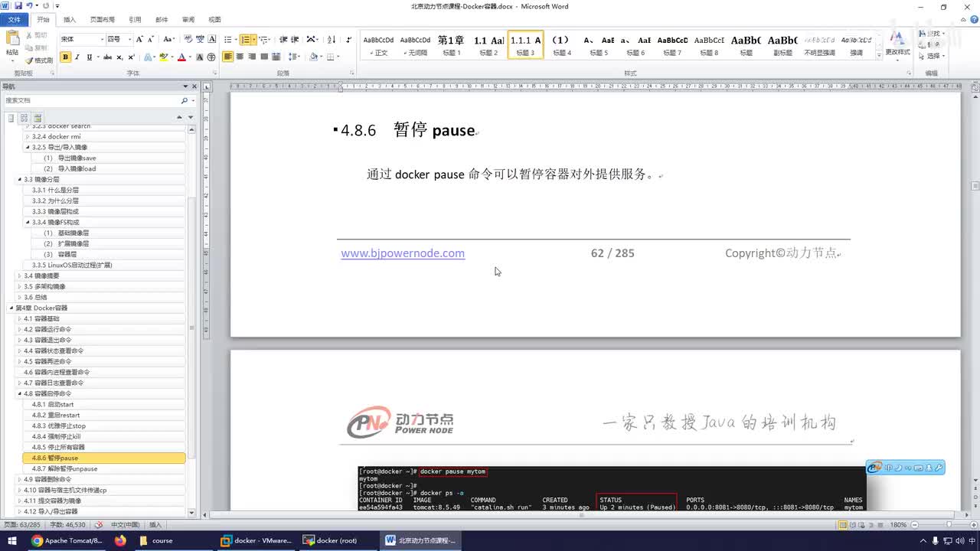The height and width of the screenshot is (551, 980).
Task: Select justify alignment icon
Action: 264,57
